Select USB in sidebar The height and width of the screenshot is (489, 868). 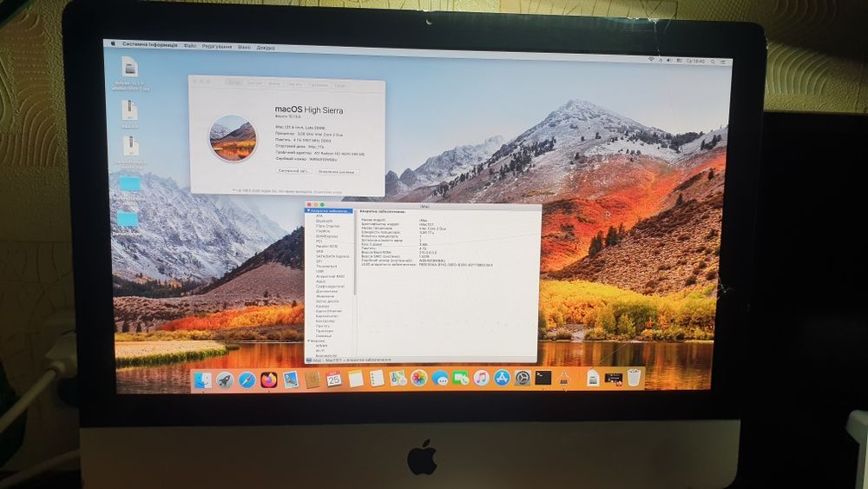[319, 271]
